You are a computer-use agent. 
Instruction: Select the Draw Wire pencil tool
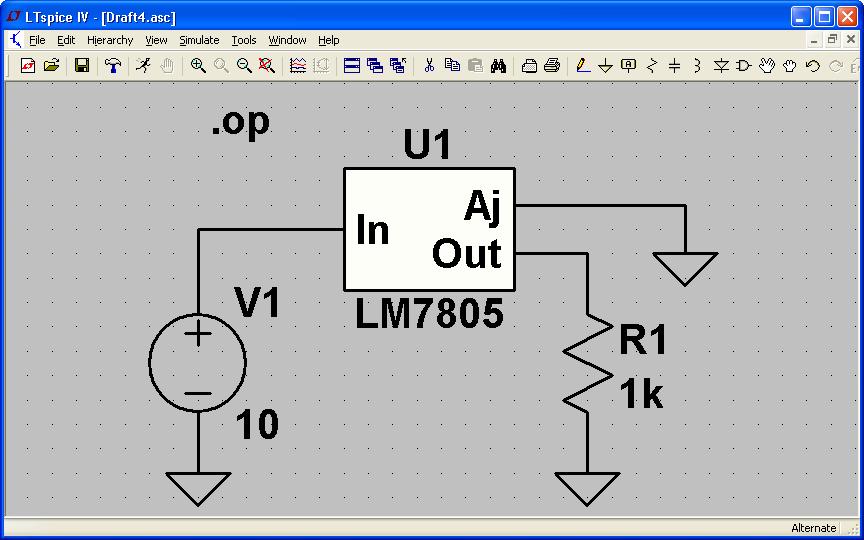583,66
